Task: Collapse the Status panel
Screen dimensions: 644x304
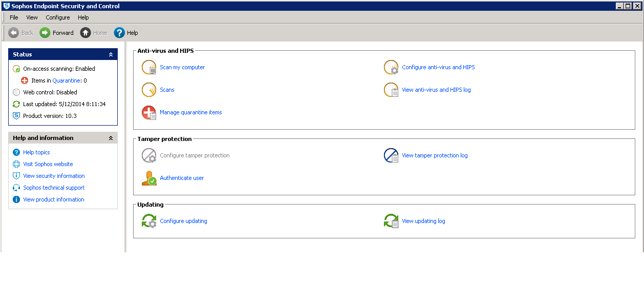Action: coord(111,54)
